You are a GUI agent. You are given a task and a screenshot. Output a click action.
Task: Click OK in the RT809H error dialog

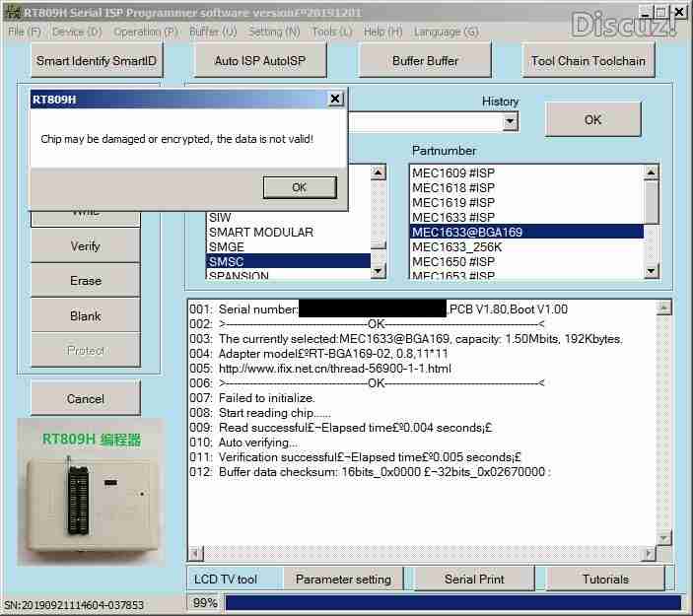pyautogui.click(x=299, y=187)
